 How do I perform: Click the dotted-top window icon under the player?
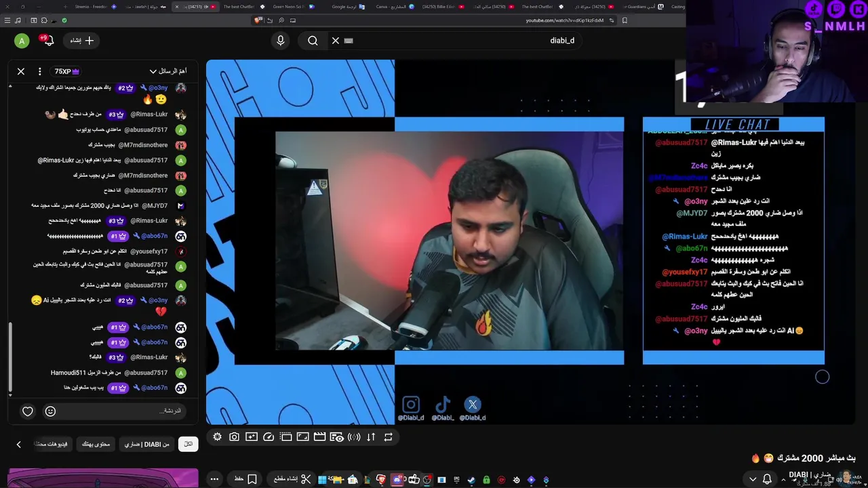pyautogui.click(x=285, y=437)
